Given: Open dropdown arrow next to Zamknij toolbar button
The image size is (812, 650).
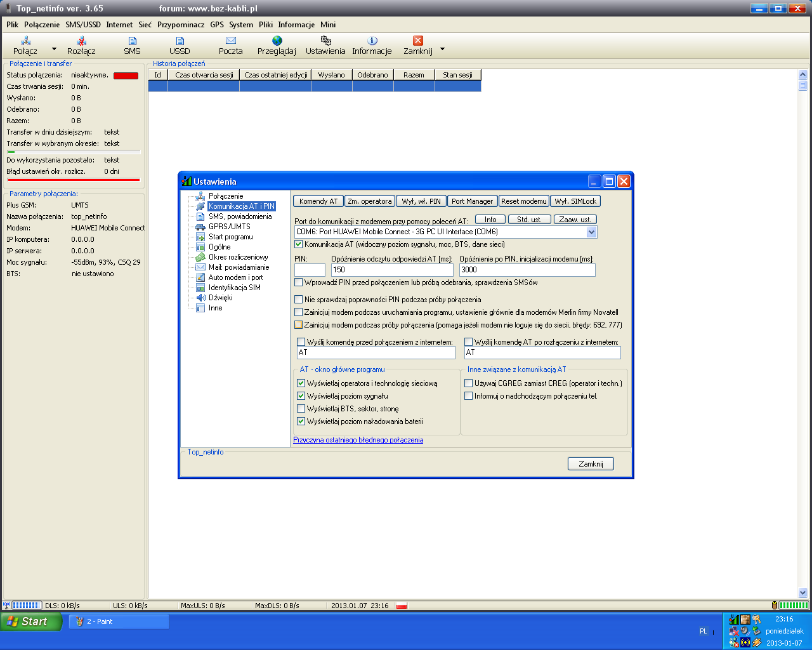Looking at the screenshot, I should coord(442,49).
